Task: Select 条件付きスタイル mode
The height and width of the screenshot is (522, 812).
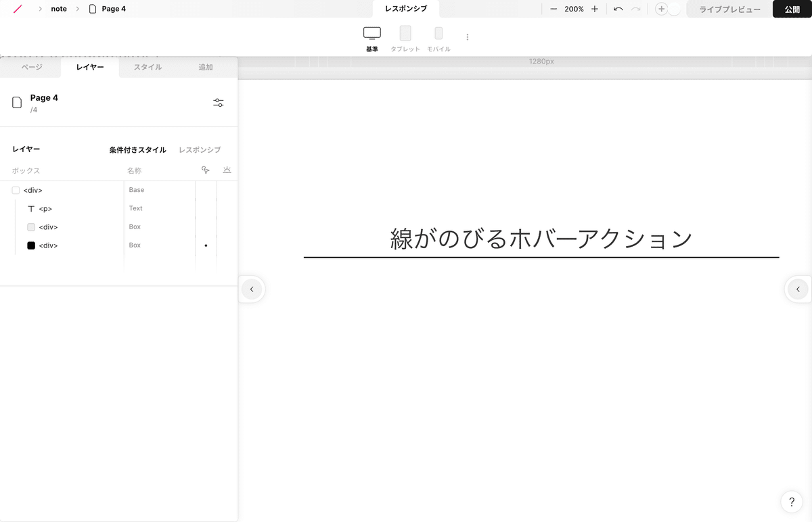Action: click(137, 150)
